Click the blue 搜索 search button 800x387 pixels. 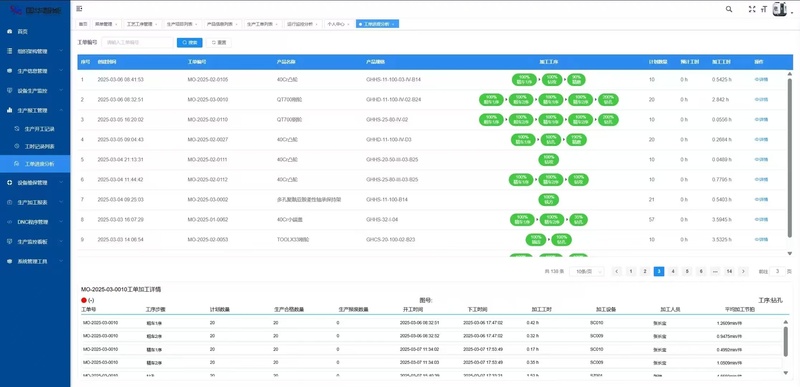(x=190, y=43)
